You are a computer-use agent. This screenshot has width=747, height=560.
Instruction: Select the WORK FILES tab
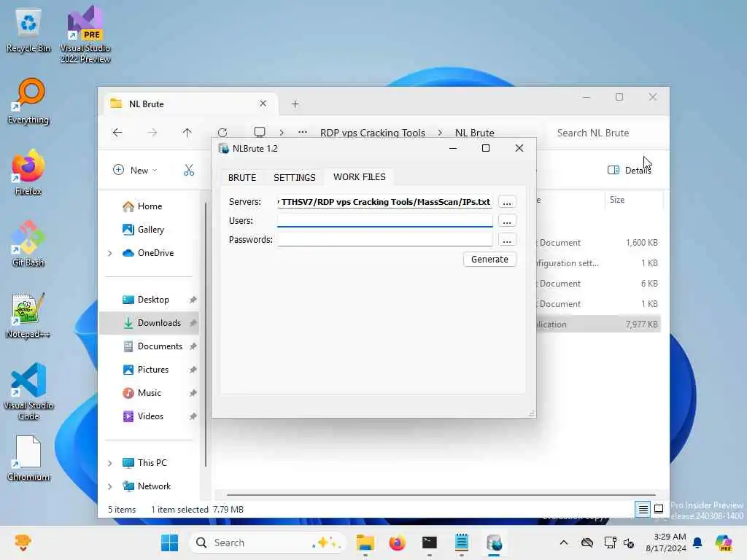coord(359,176)
